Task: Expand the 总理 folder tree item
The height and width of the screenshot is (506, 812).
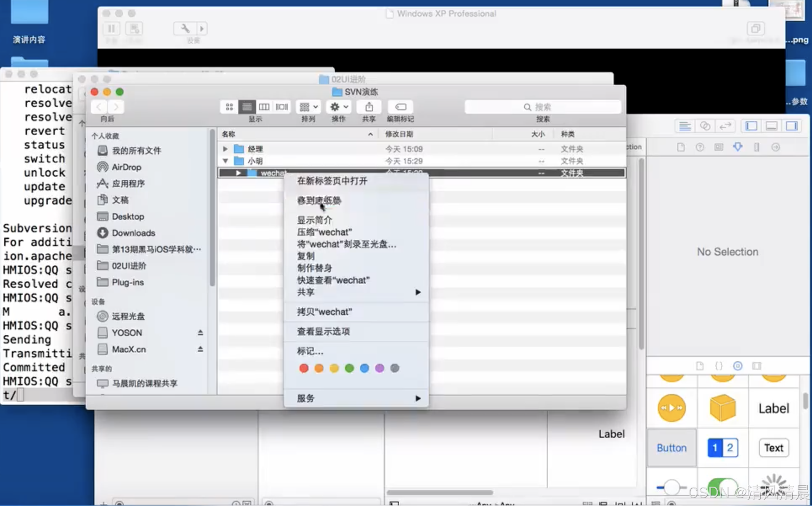Action: (226, 148)
